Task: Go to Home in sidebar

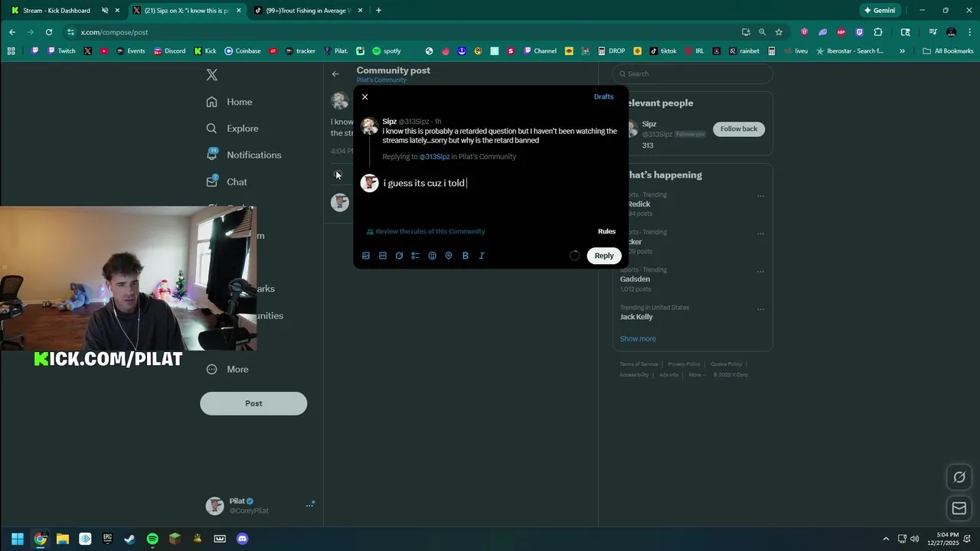Action: [x=230, y=102]
